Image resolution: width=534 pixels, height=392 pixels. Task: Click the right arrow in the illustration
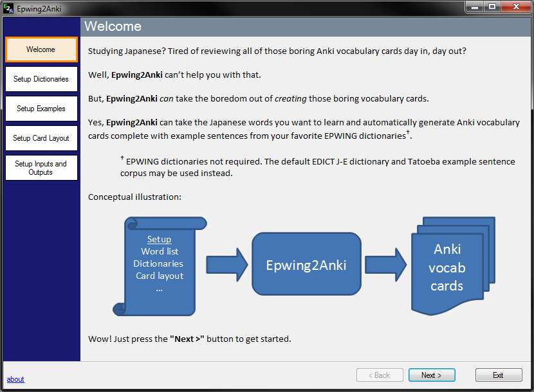click(x=385, y=264)
